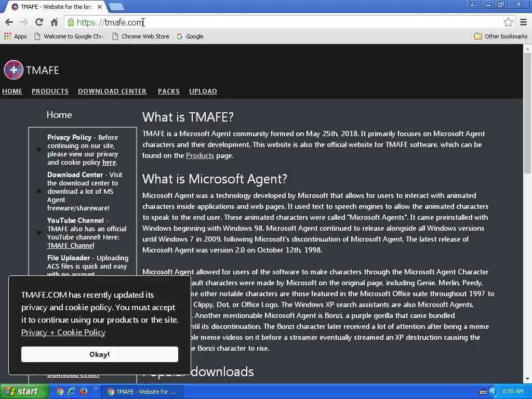Click the 'Privacy Policy' sidebar entry title
532x399 pixels.
pyautogui.click(x=69, y=137)
